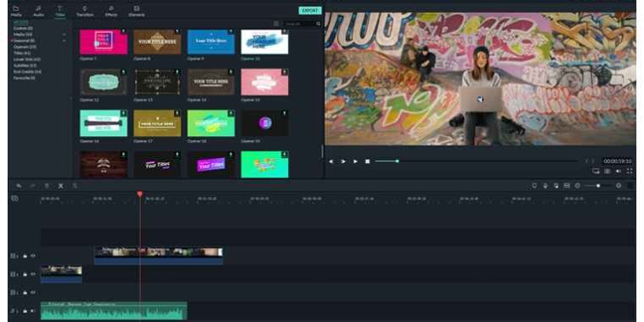This screenshot has width=644, height=322.
Task: Click the preview volume speaker icon
Action: click(x=619, y=172)
